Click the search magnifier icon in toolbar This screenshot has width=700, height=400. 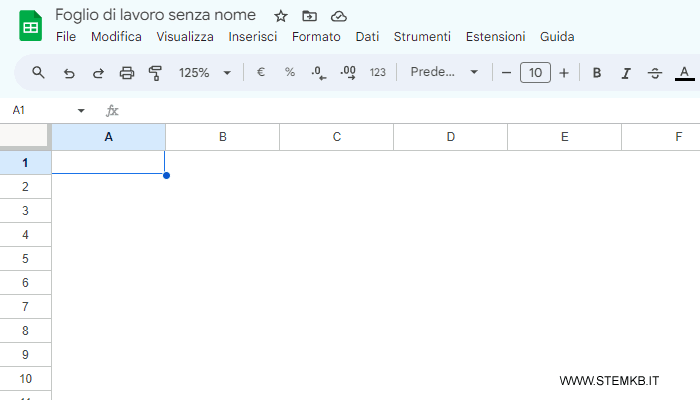[x=39, y=72]
